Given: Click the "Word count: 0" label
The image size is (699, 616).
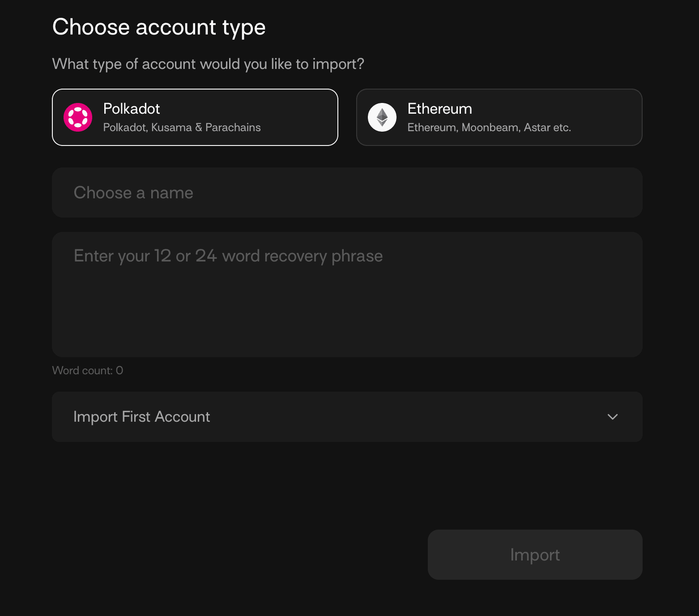Looking at the screenshot, I should tap(88, 371).
